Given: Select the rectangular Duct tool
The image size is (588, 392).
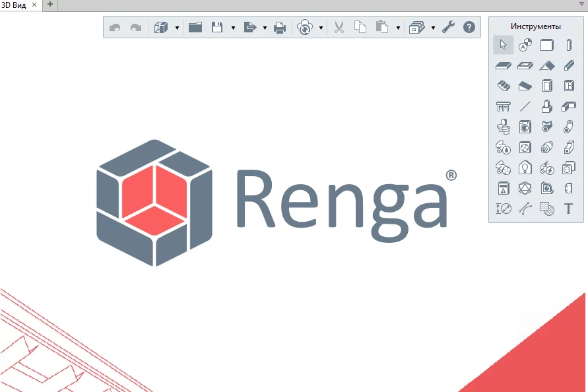Looking at the screenshot, I should (x=569, y=147).
